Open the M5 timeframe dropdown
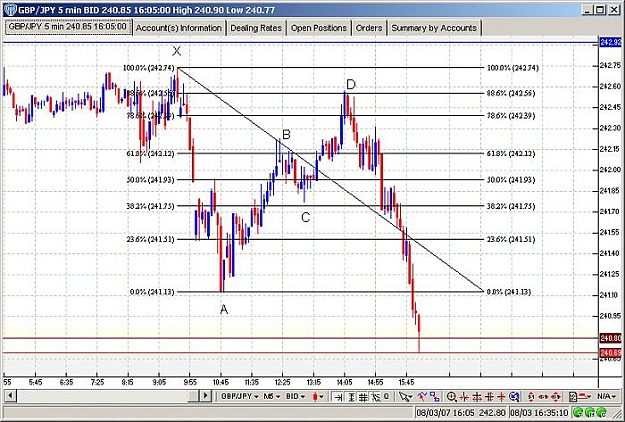Viewport: 625px width, 422px height. [x=271, y=396]
